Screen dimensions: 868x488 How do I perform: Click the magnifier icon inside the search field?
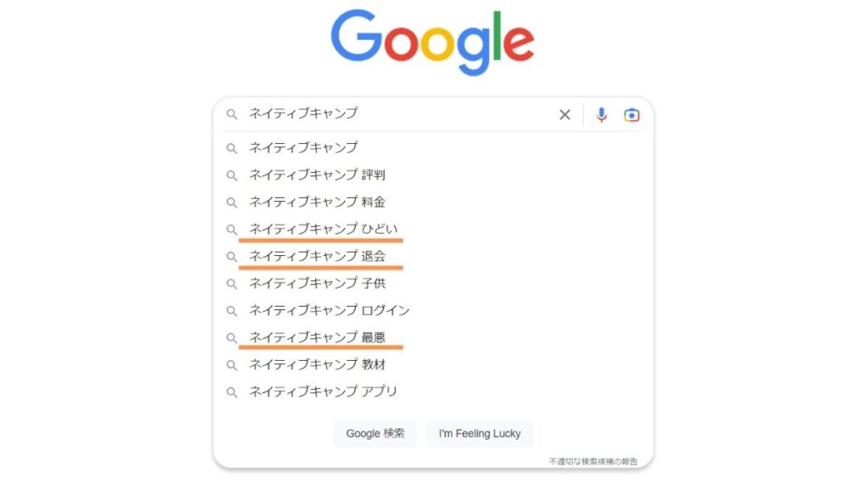click(232, 114)
